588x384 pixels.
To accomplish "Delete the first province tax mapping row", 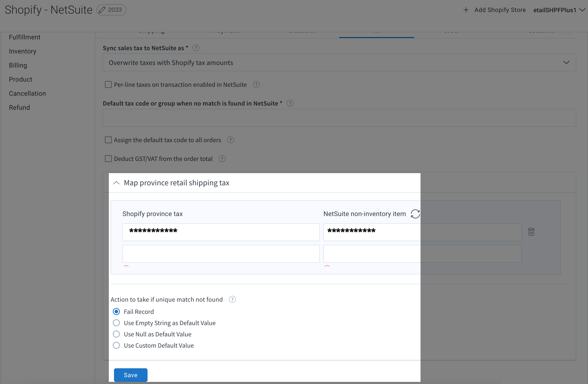I will pos(531,232).
